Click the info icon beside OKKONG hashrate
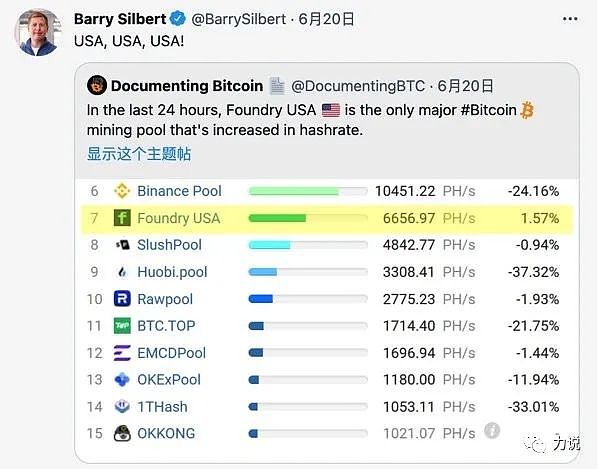Screen dimensions: 599x469 [x=492, y=430]
